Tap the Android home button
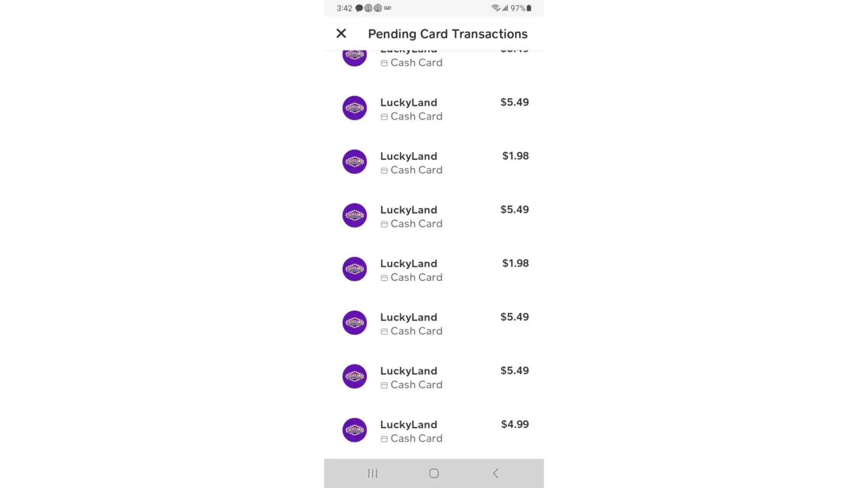Viewport: 868px width, 488px height. pyautogui.click(x=434, y=473)
